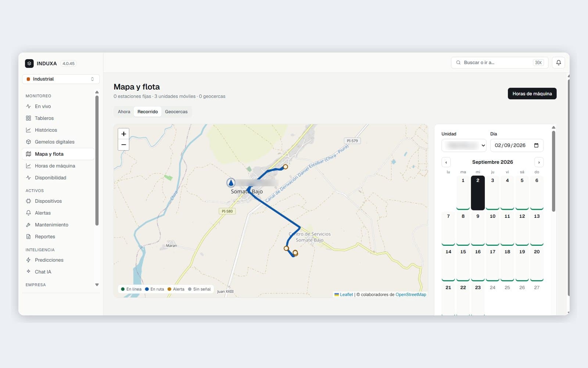This screenshot has width=588, height=368.
Task: Click the Día date field
Action: click(517, 145)
